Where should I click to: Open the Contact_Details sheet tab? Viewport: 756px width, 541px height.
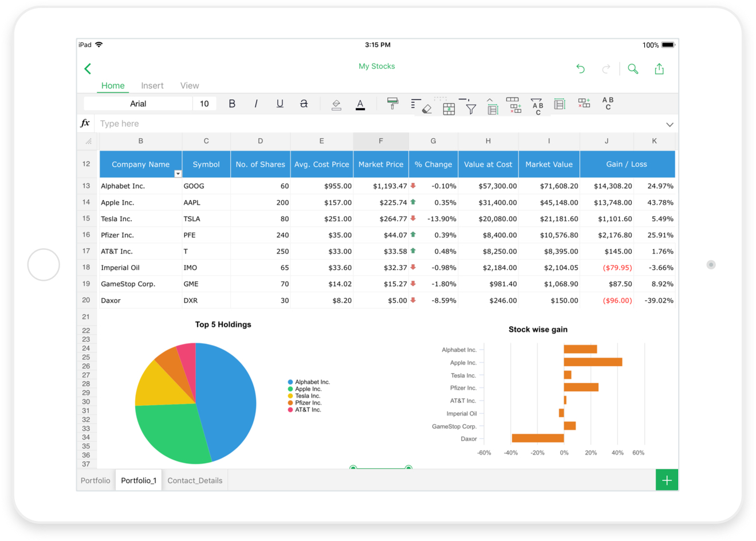point(195,480)
